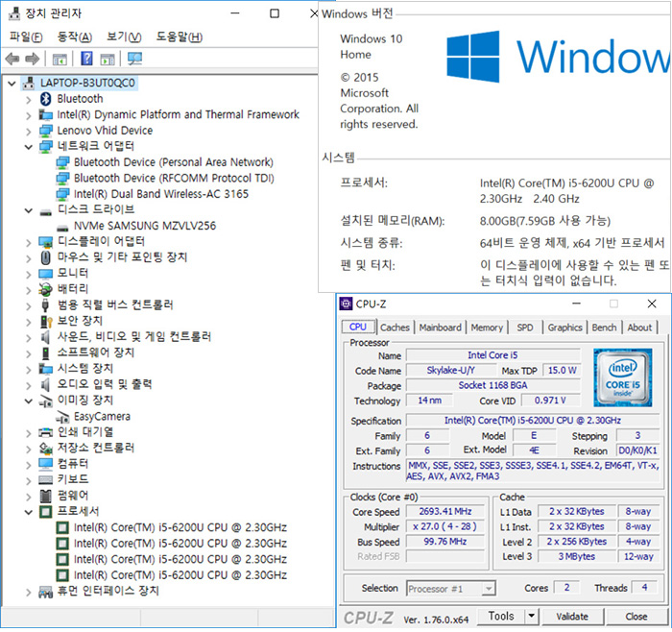Click the Lenovo Vhid Device icon
672x632 pixels.
coord(46,131)
